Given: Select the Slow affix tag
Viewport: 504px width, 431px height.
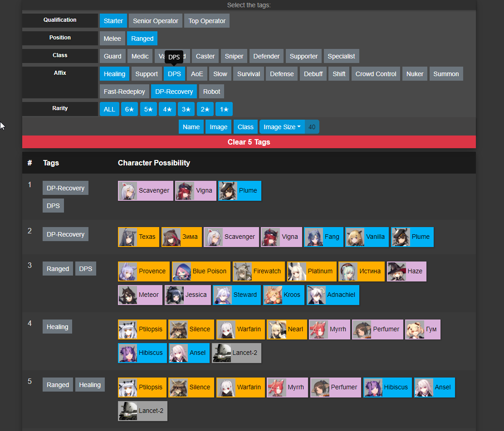Looking at the screenshot, I should point(220,74).
